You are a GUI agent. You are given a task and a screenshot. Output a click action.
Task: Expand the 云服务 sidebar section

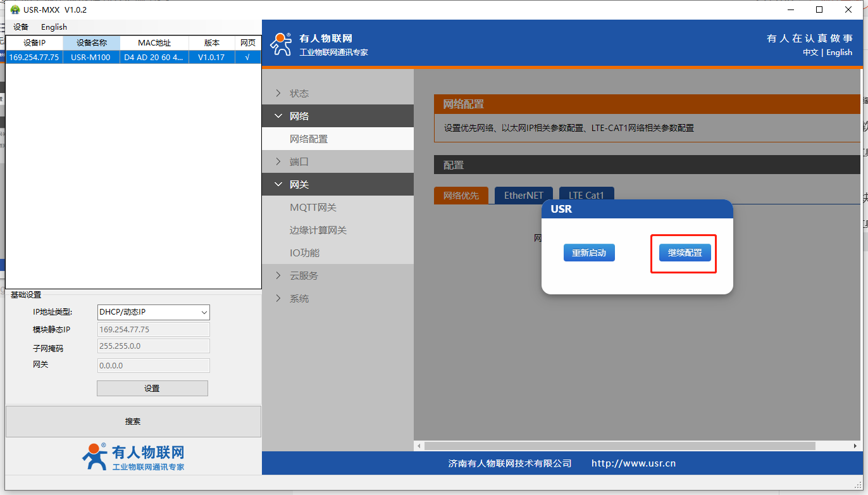click(338, 275)
